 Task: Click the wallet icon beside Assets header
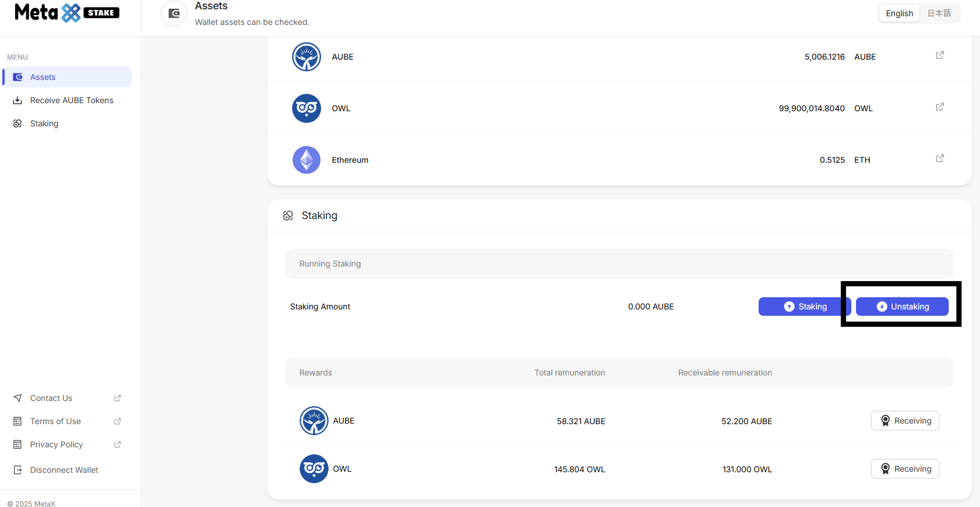174,13
